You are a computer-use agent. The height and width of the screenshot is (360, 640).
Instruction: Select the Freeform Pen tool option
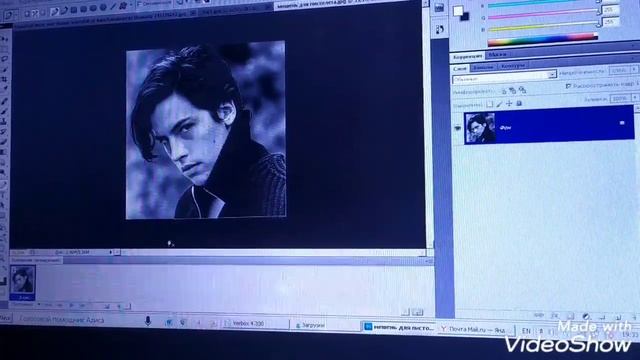coord(64,11)
